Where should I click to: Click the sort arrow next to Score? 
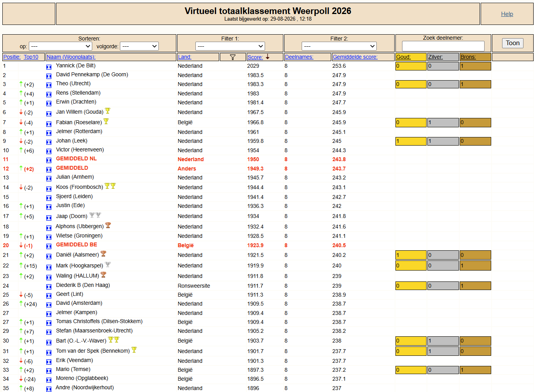268,57
